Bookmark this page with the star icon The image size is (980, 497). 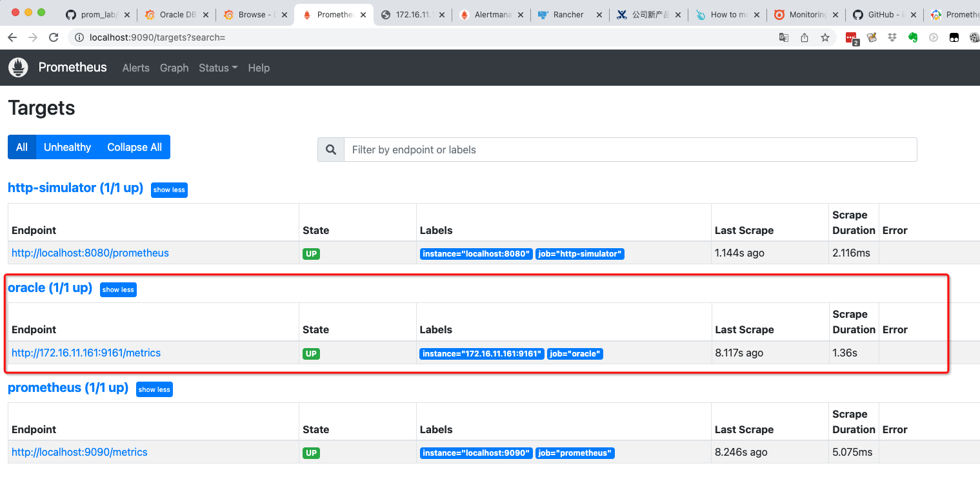pyautogui.click(x=825, y=37)
